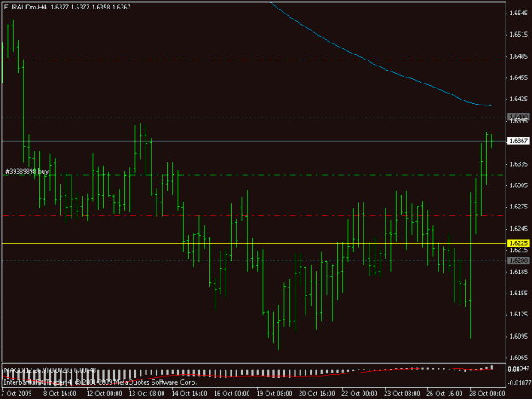Screen dimensions: 532x399
Task: Click the 1.6245 price scale label
Action: 518,229
